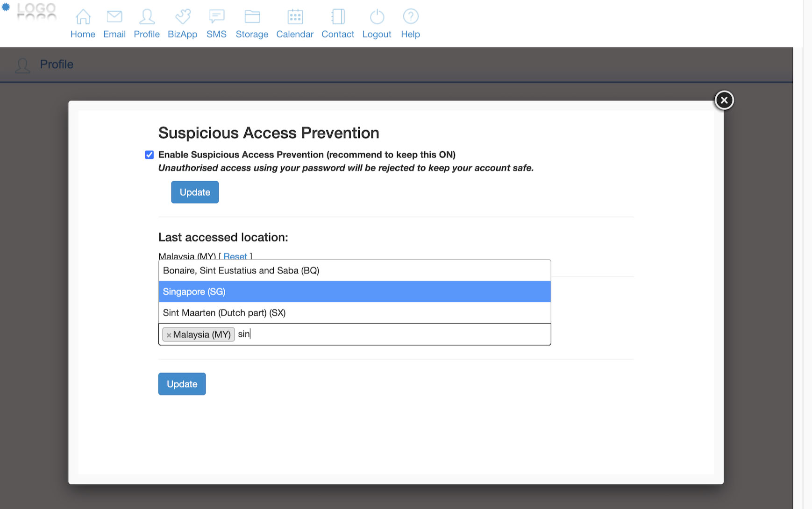Click the Reset link beside Malaysia

pyautogui.click(x=235, y=256)
